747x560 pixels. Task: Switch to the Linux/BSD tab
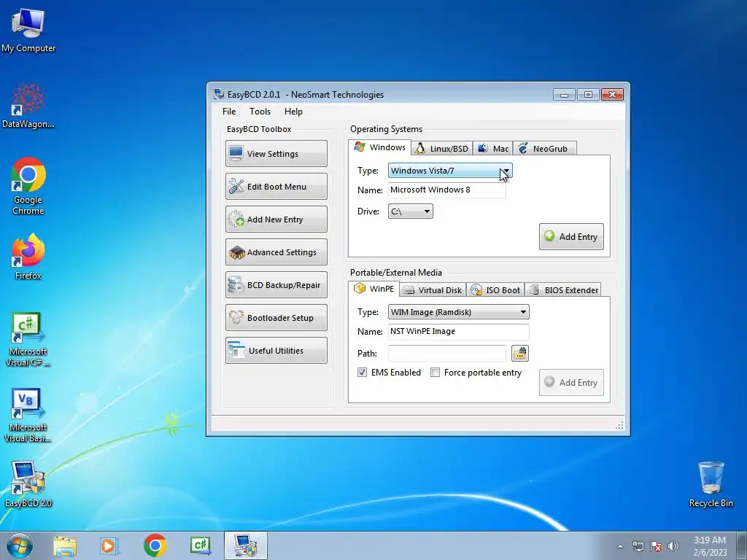(441, 149)
